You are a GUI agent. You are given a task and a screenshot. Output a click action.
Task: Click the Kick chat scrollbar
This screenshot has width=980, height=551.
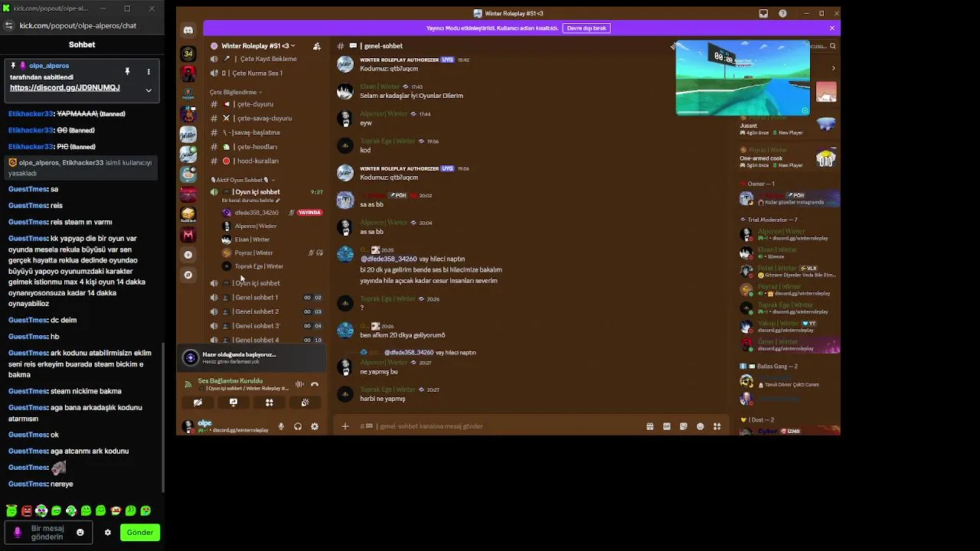coord(163,417)
